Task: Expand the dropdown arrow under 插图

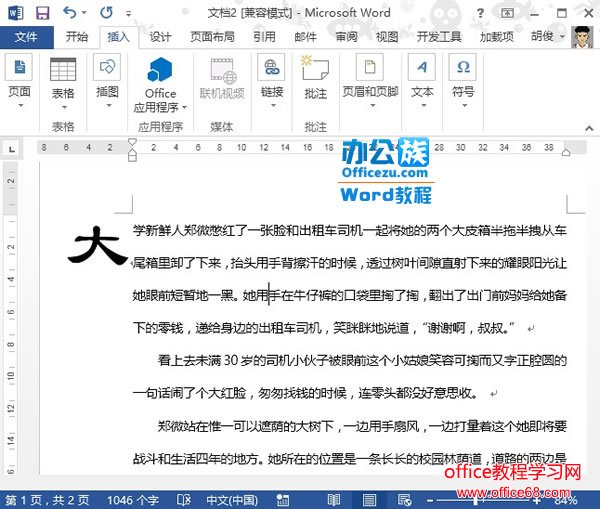Action: (x=109, y=105)
